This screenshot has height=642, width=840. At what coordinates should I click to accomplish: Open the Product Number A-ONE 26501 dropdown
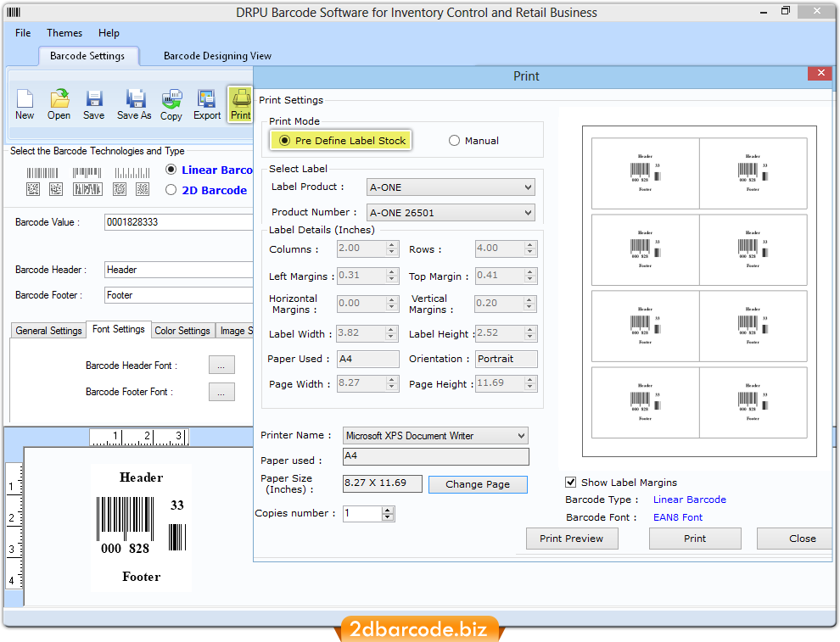[x=451, y=213]
